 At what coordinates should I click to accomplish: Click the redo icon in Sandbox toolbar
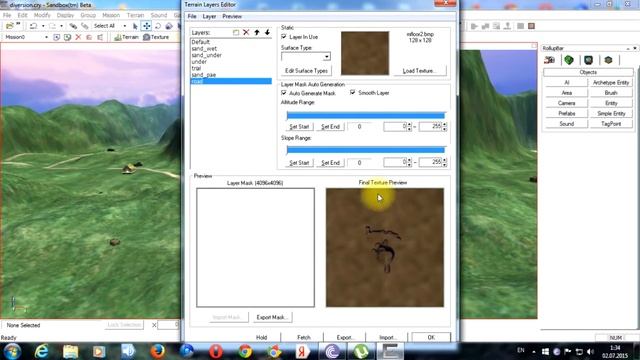pos(52,26)
